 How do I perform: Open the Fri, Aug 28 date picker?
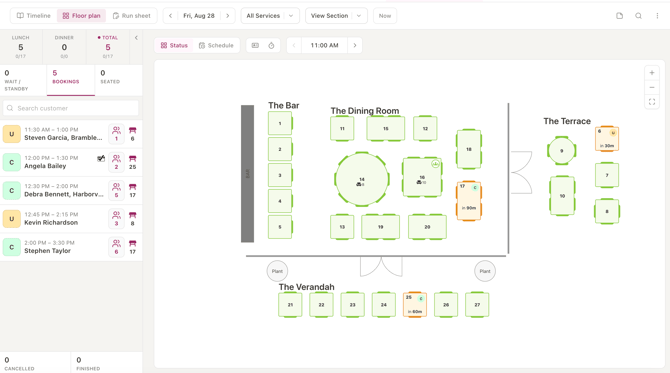[x=199, y=16]
